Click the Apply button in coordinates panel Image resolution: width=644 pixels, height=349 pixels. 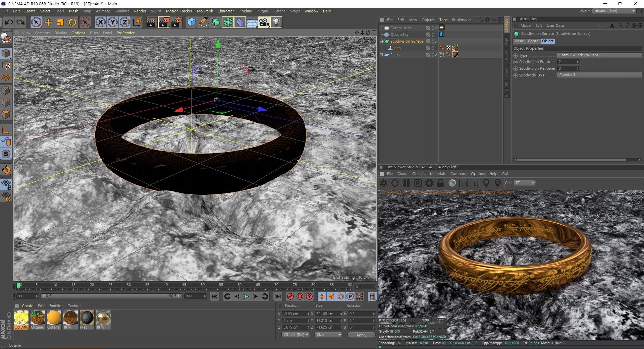[x=361, y=335]
